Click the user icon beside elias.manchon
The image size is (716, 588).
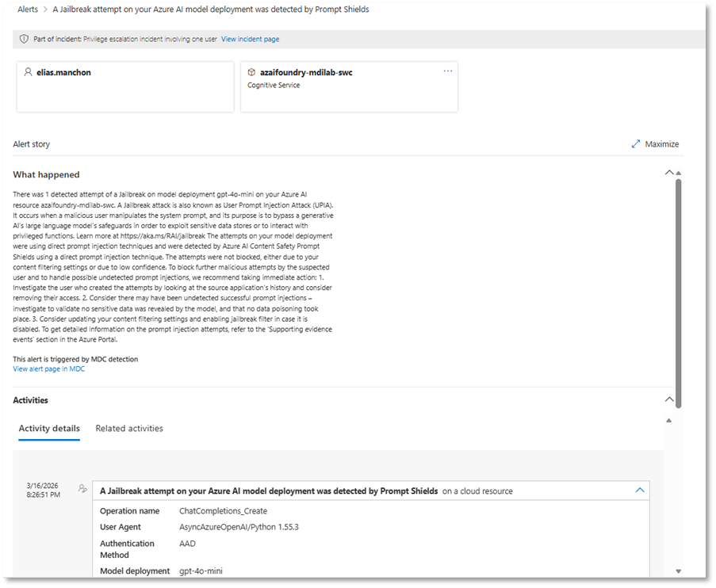tap(29, 72)
